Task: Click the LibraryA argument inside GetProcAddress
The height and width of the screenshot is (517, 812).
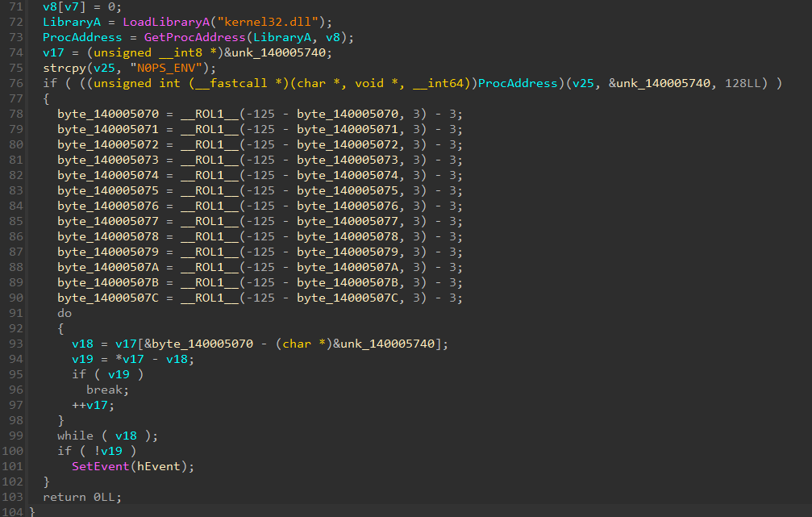Action: click(x=281, y=37)
